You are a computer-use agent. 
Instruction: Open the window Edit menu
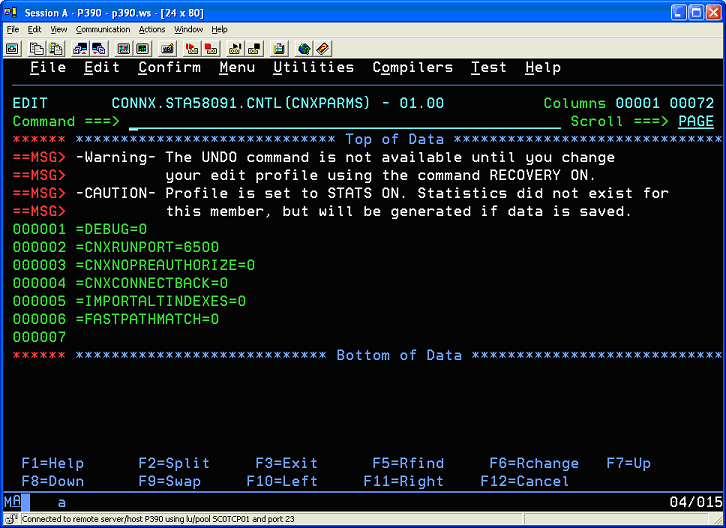click(34, 30)
